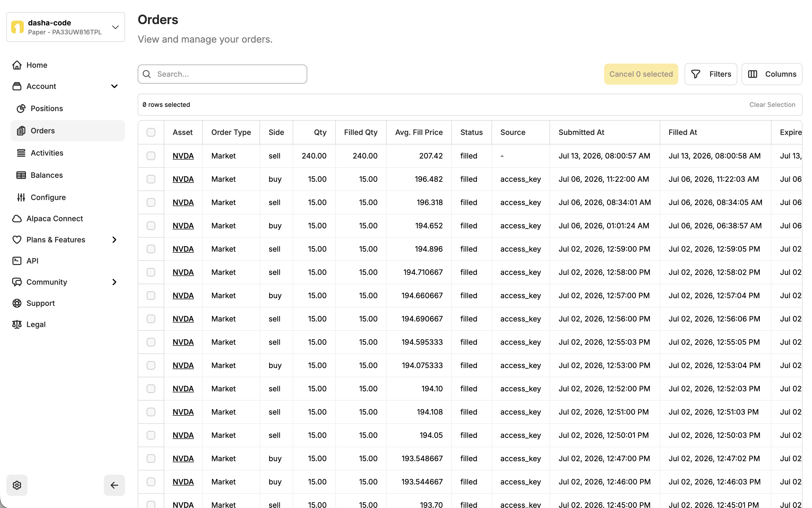812x508 pixels.
Task: Open NVDA link in the 193.548667 row
Action: [183, 458]
